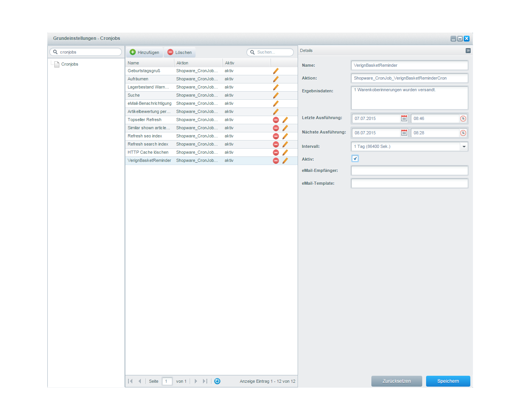The image size is (520, 420).
Task: Select the Geburtstagsgruß row
Action: pyautogui.click(x=211, y=71)
